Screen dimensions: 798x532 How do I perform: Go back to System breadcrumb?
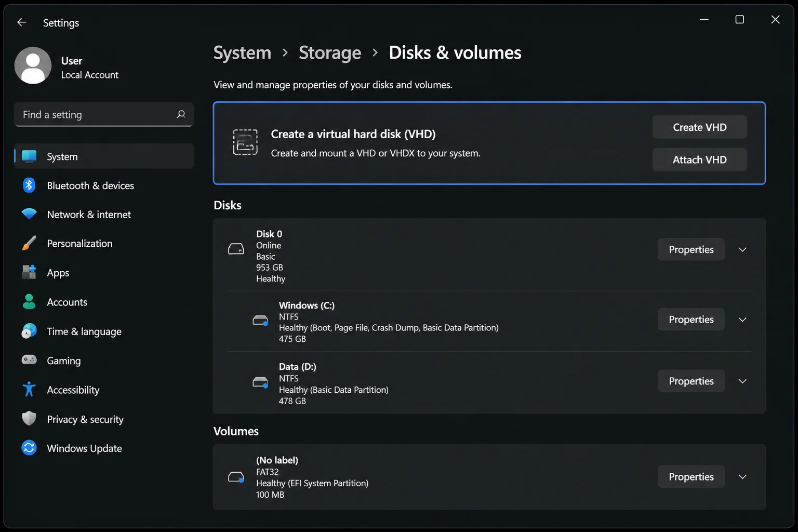coord(242,52)
